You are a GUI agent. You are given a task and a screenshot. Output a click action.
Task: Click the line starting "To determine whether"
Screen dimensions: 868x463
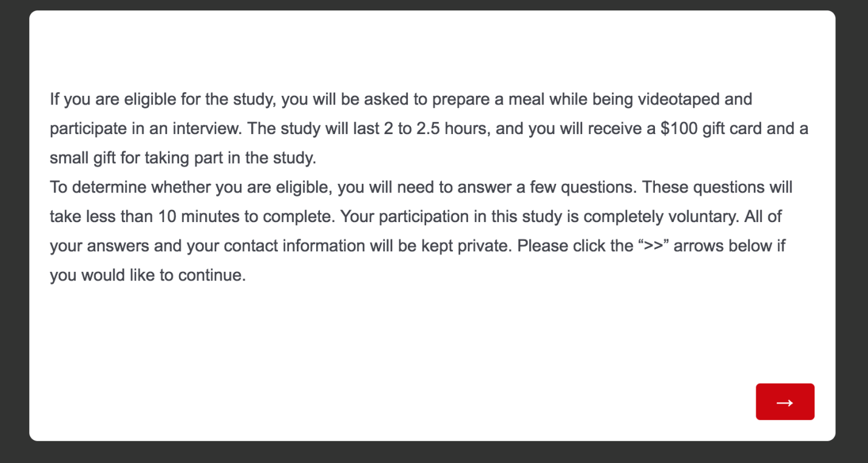pos(421,187)
